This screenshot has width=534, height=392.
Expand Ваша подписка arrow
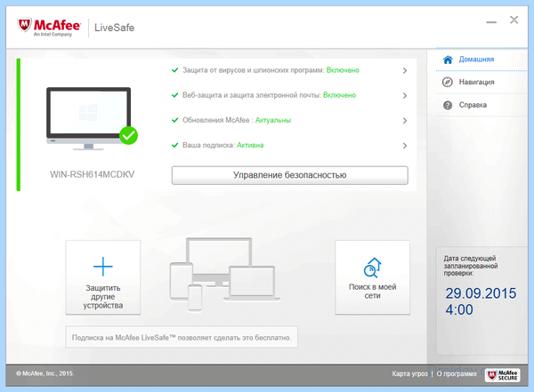(x=405, y=146)
